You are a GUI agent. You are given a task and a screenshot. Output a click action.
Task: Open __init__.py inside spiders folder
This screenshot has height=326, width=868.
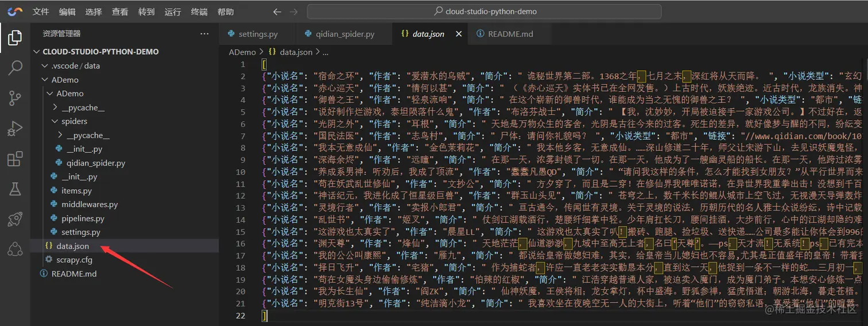(125, 149)
